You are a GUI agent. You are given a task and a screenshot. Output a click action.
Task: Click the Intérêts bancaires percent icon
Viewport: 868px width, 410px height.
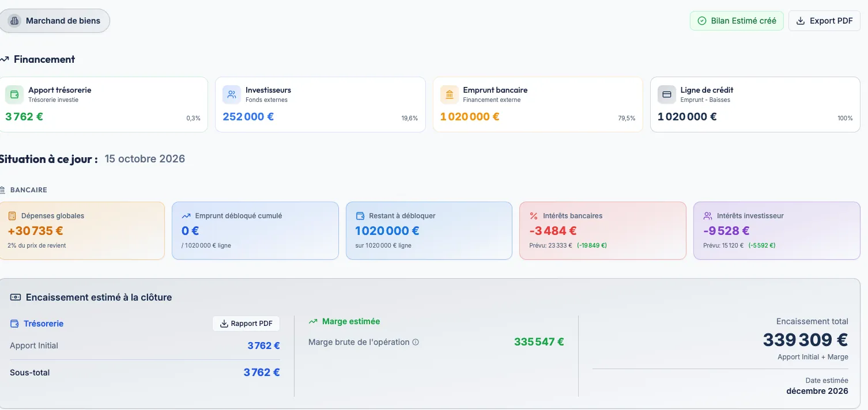(534, 216)
